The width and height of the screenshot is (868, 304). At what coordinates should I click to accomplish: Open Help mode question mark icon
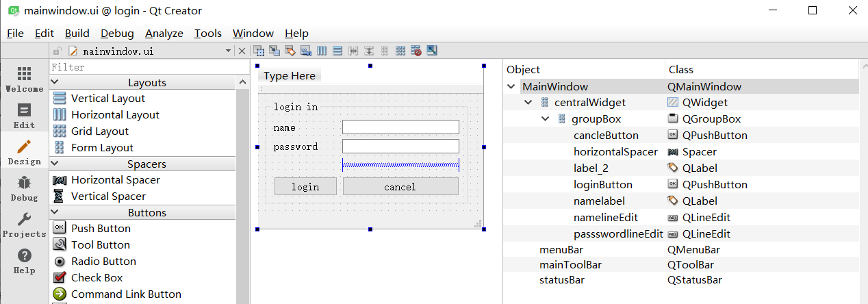(24, 260)
